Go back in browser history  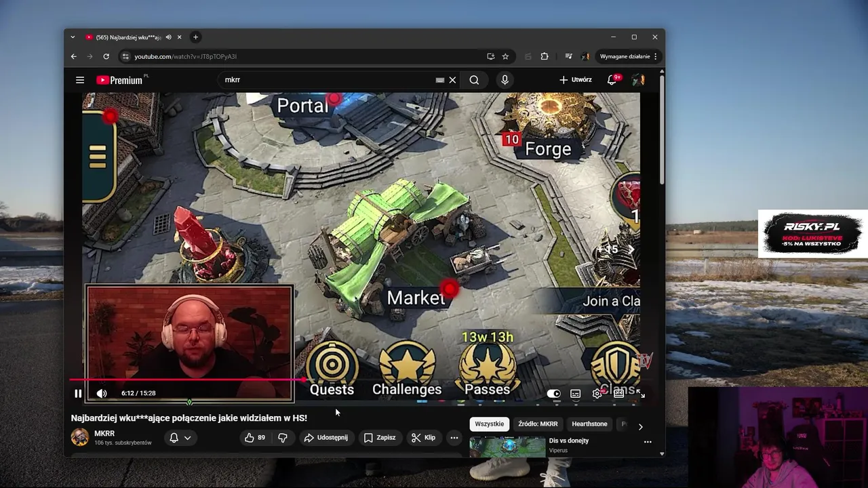pos(74,56)
